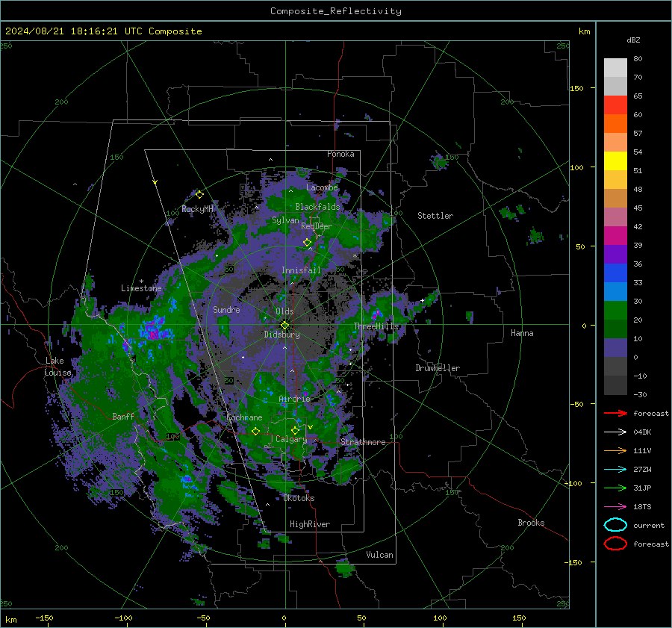The image size is (672, 628).
Task: Click the ThreeHills city label
Action: [376, 326]
